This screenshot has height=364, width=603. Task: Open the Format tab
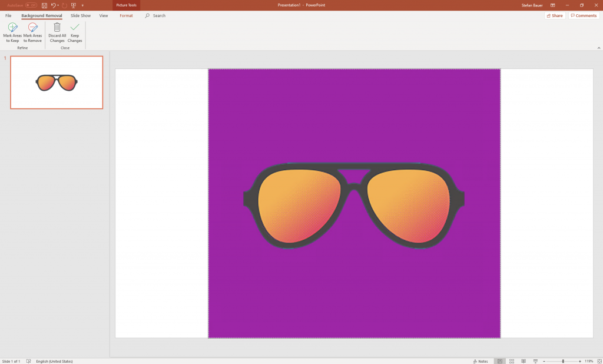126,16
